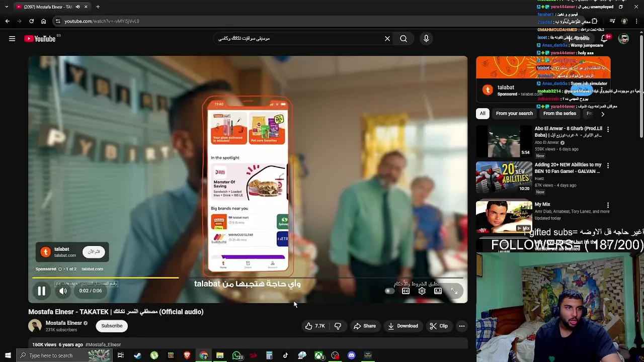Select the From your search chip
The image size is (644, 362).
tap(514, 113)
